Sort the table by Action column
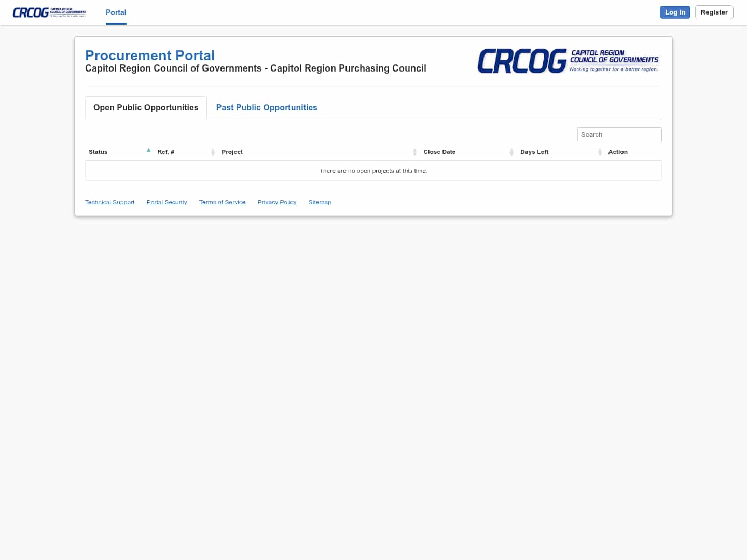 (618, 152)
